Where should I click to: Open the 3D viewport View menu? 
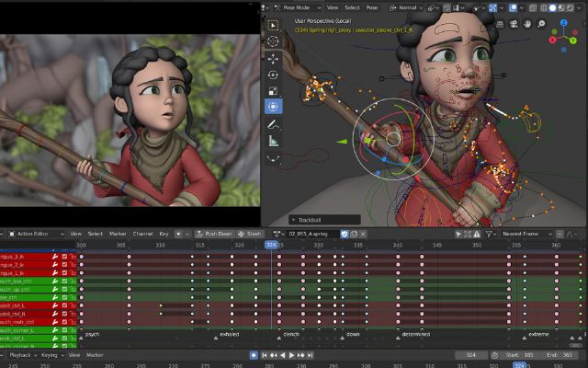point(333,8)
